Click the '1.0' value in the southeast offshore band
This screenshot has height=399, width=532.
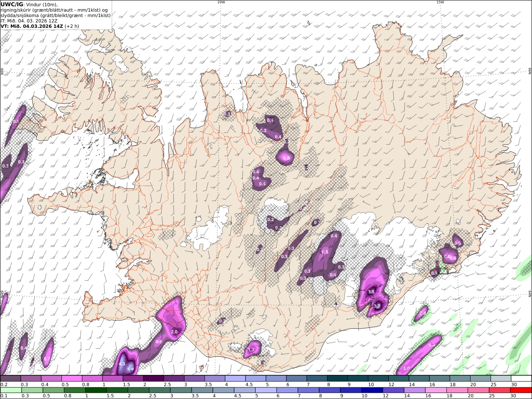[406, 368]
